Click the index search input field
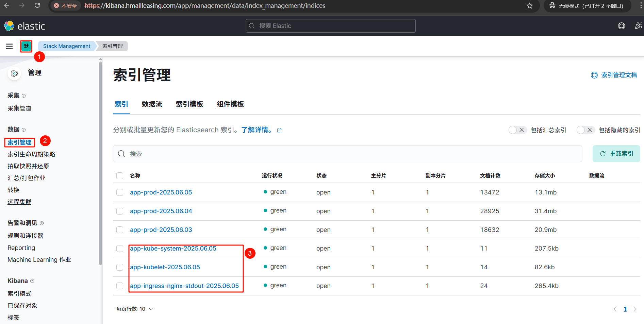The width and height of the screenshot is (644, 324). pos(347,154)
